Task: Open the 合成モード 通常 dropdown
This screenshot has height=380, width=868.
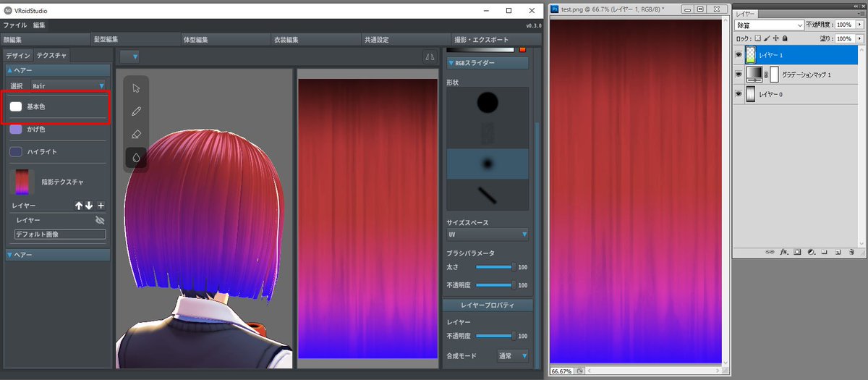Action: [x=513, y=356]
